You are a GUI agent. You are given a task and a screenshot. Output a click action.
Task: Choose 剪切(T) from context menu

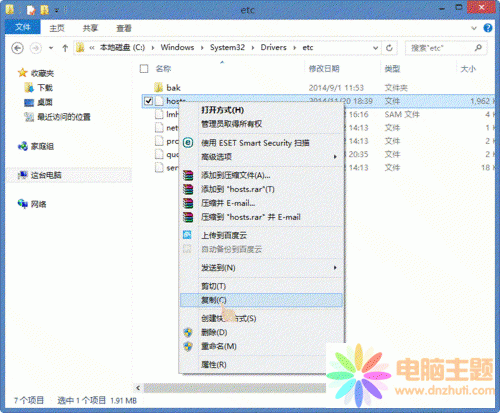(262, 286)
